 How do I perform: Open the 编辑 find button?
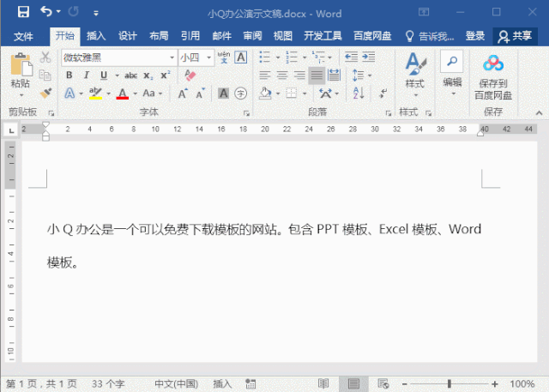tap(452, 73)
